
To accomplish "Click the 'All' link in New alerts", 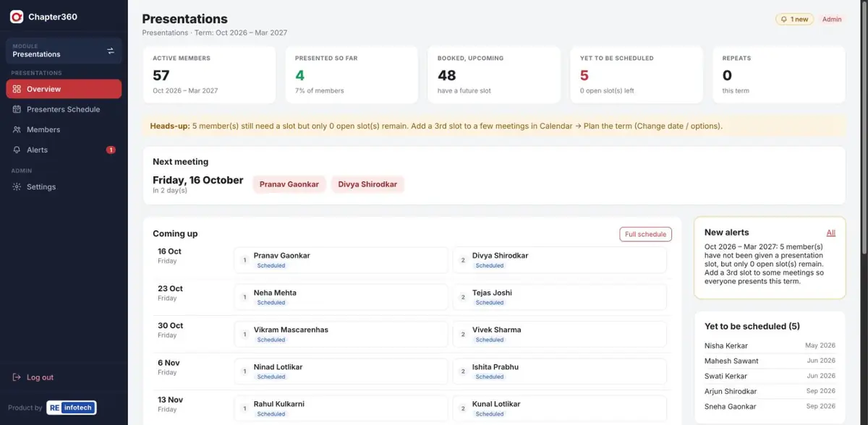I will click(831, 233).
